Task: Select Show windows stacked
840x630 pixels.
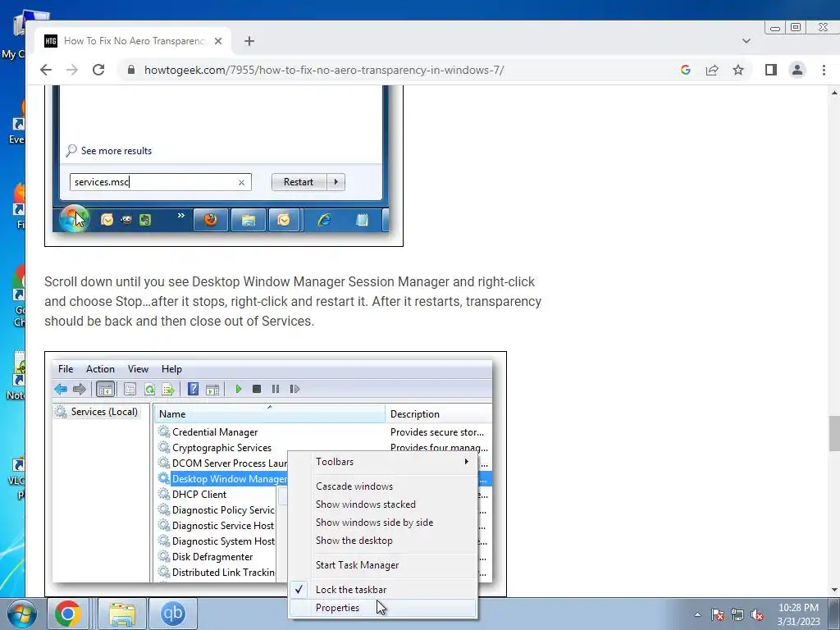Action: [383, 504]
